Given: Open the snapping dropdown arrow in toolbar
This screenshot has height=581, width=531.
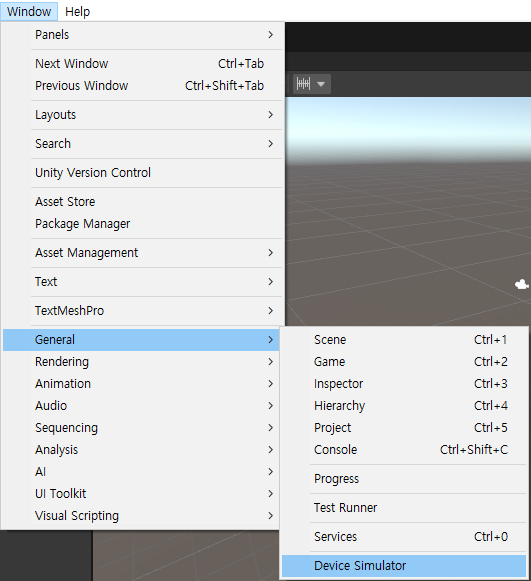Looking at the screenshot, I should [x=321, y=84].
